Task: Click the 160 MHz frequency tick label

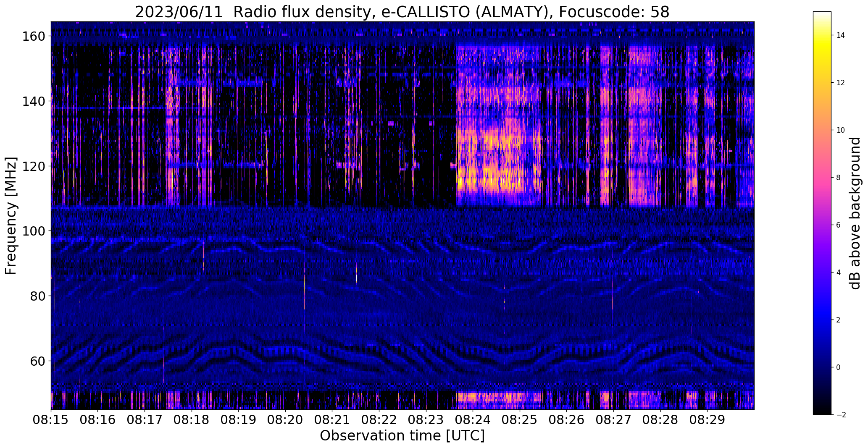Action: (33, 37)
